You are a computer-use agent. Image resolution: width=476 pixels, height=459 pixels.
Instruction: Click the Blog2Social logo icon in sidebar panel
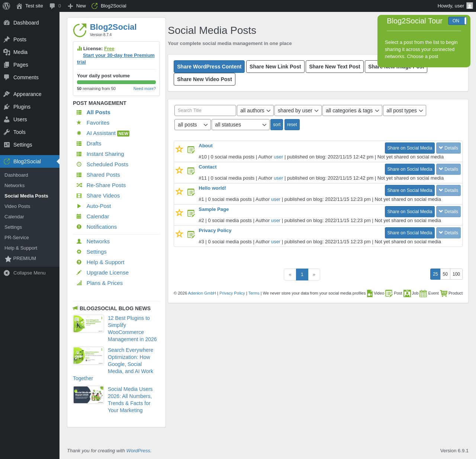(x=80, y=30)
